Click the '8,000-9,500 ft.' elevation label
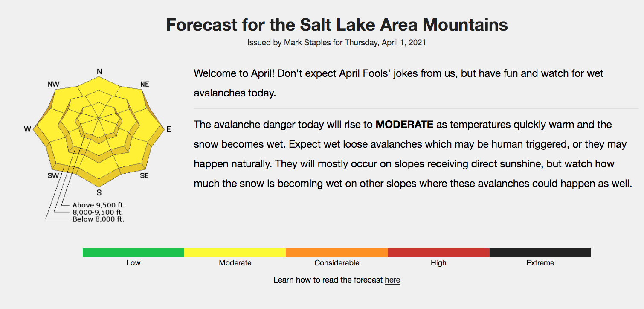 [x=98, y=212]
